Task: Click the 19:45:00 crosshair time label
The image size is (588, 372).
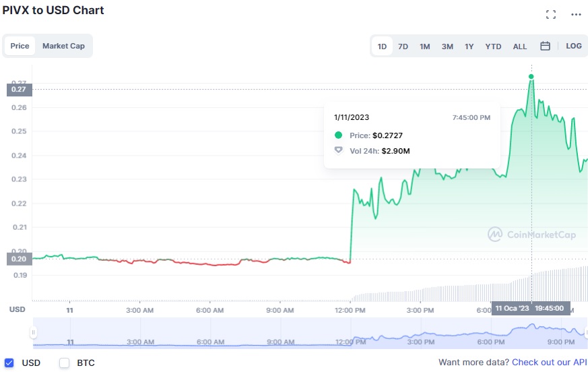Action: (x=550, y=308)
